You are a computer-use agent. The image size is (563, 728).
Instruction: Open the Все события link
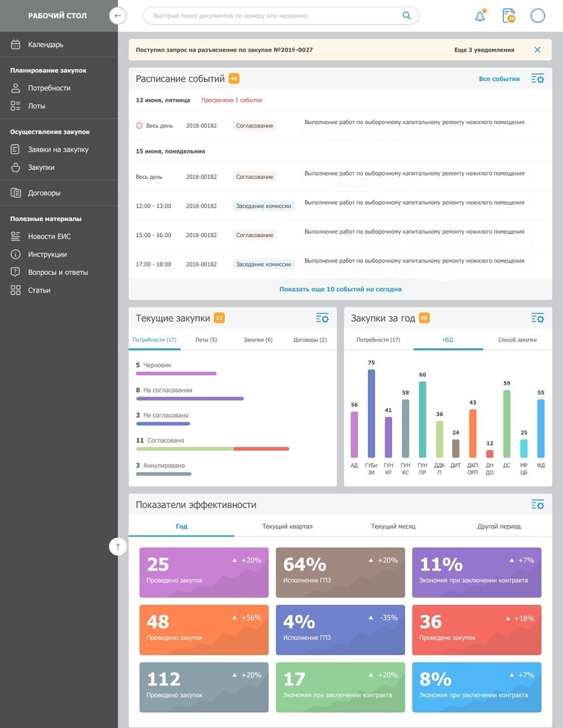coord(499,79)
